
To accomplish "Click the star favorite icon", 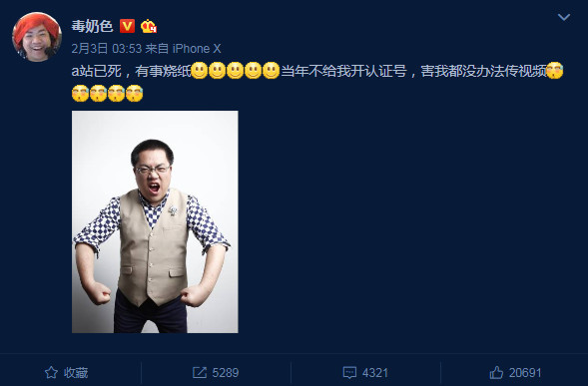I will tap(51, 372).
